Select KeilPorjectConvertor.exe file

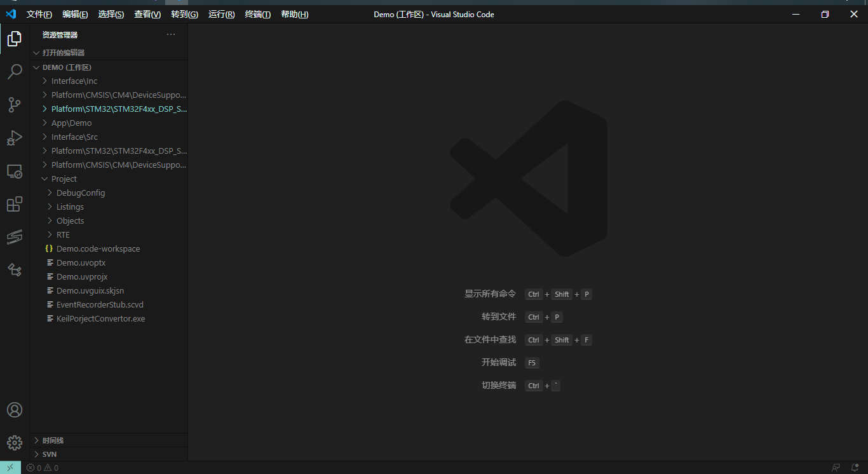click(x=109, y=319)
